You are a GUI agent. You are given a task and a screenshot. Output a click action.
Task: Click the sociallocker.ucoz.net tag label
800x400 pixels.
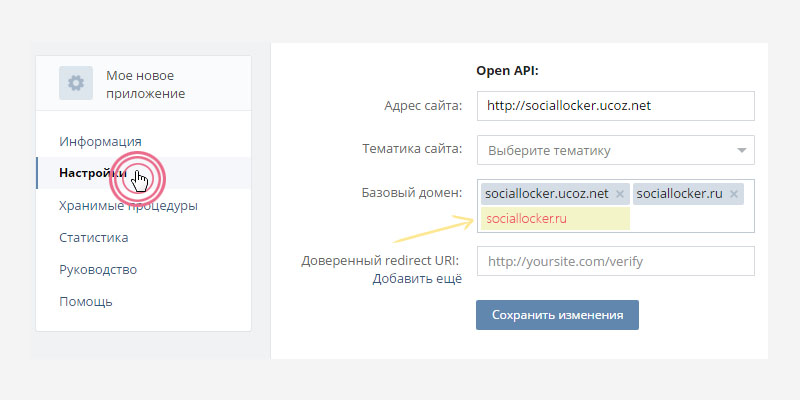(x=546, y=194)
